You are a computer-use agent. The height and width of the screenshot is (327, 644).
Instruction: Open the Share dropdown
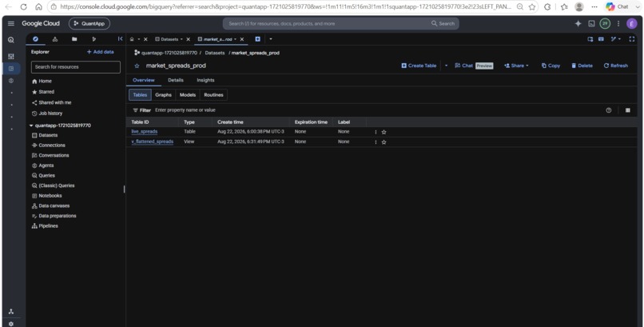pos(516,66)
